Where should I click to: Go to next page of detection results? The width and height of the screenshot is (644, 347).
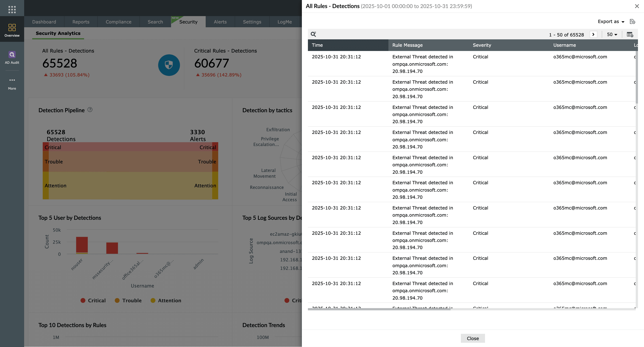593,34
